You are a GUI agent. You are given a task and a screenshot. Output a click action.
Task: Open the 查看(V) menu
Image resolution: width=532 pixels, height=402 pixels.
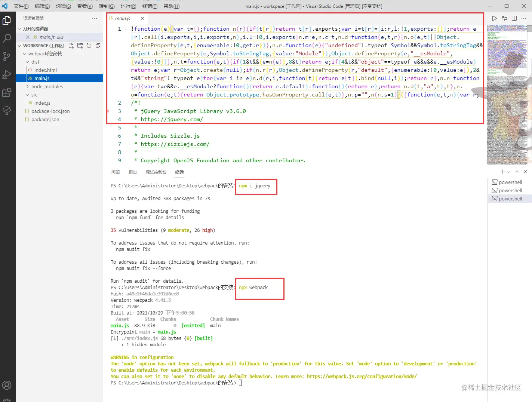click(85, 6)
